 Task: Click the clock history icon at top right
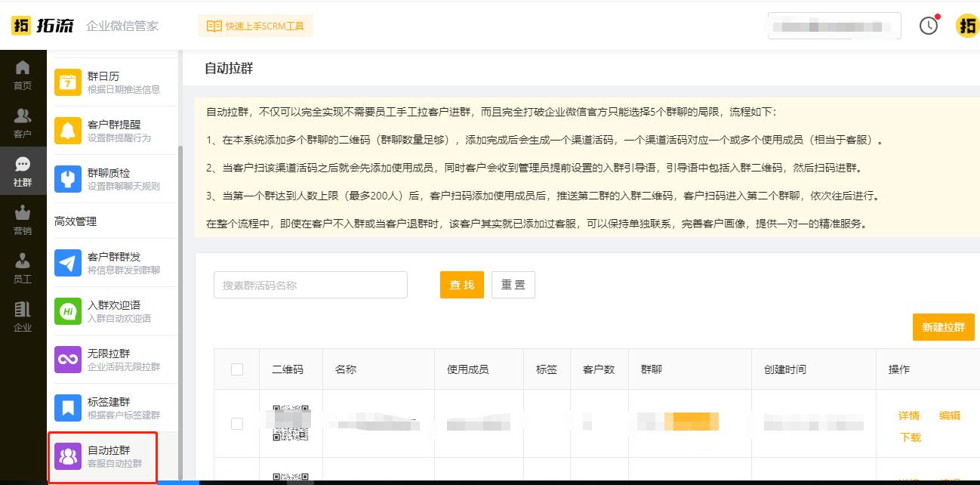(929, 25)
